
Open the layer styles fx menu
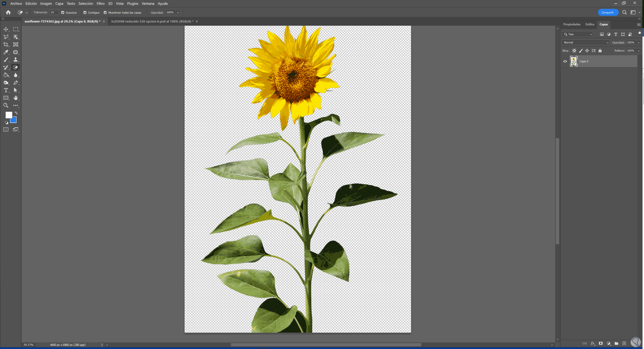[x=592, y=343]
